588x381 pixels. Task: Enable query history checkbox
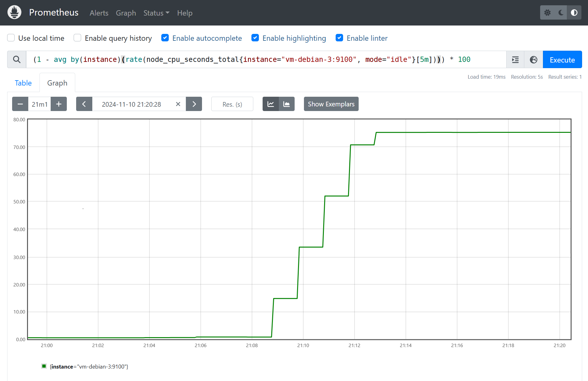coord(77,38)
